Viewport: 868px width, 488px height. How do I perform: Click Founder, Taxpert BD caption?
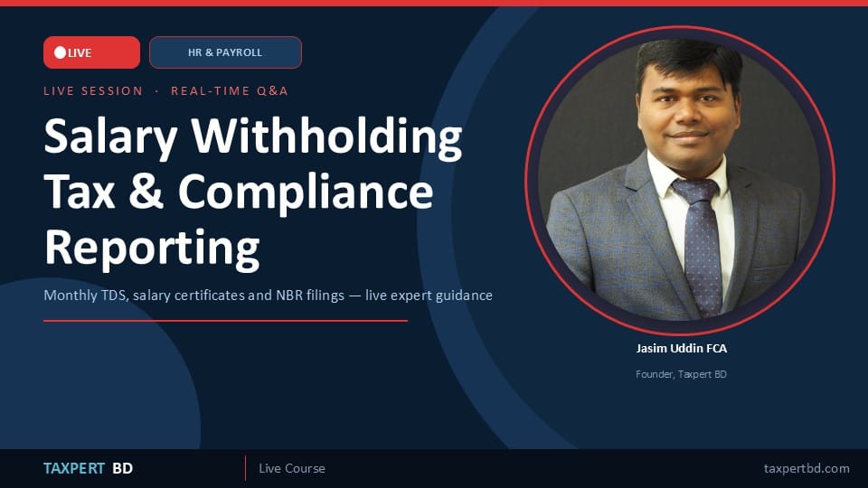[681, 374]
